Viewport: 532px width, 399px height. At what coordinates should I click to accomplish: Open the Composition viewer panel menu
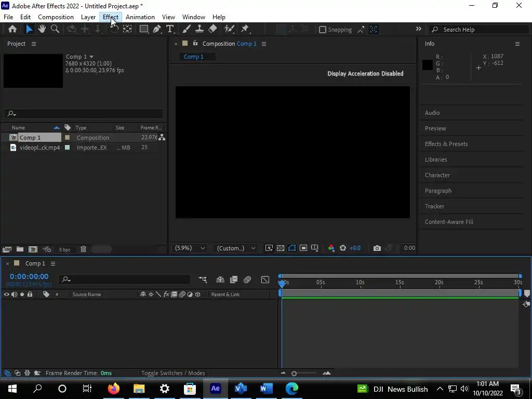(x=263, y=44)
